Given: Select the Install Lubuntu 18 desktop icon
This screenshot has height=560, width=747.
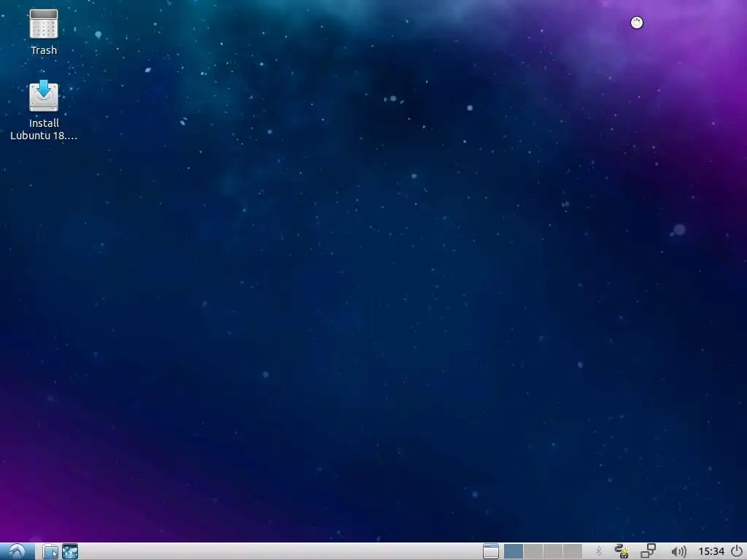Looking at the screenshot, I should click(43, 96).
